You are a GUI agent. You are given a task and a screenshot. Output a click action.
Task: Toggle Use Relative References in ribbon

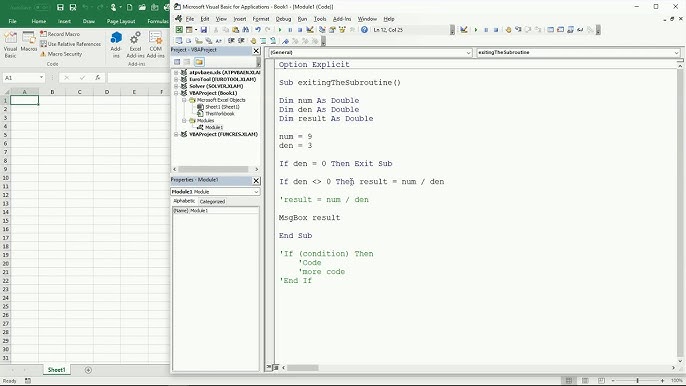click(x=70, y=44)
